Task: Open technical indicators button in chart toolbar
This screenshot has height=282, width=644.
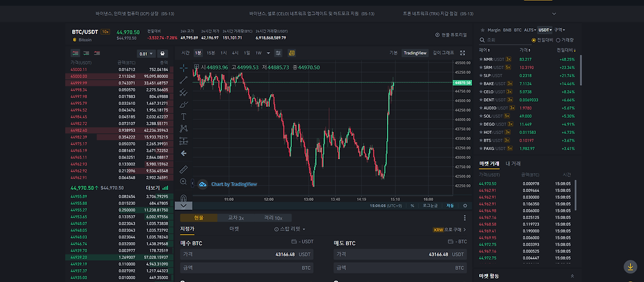Action: click(x=291, y=53)
